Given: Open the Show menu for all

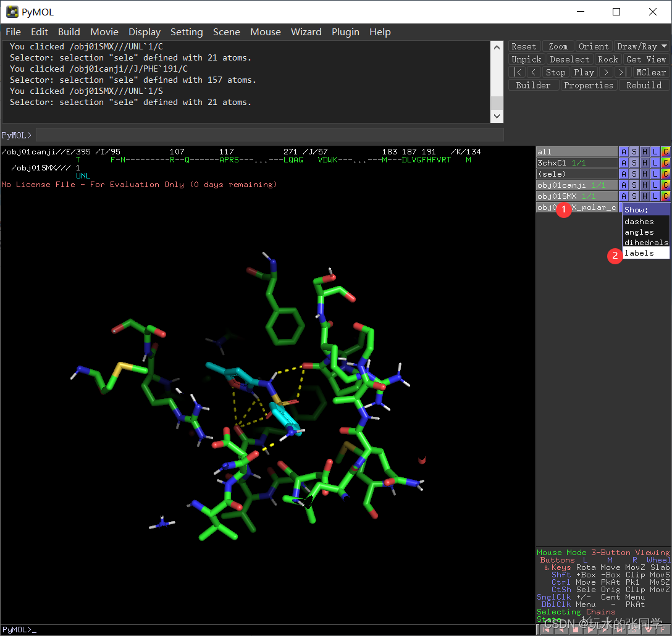Looking at the screenshot, I should (634, 152).
